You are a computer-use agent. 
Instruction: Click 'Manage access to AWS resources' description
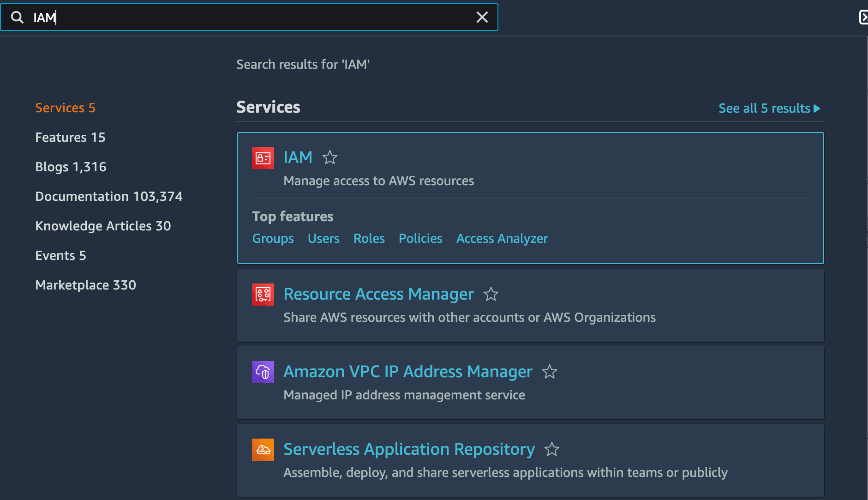click(x=378, y=181)
